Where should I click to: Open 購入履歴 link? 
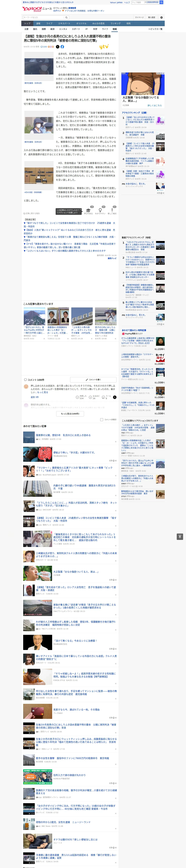click(152, 18)
